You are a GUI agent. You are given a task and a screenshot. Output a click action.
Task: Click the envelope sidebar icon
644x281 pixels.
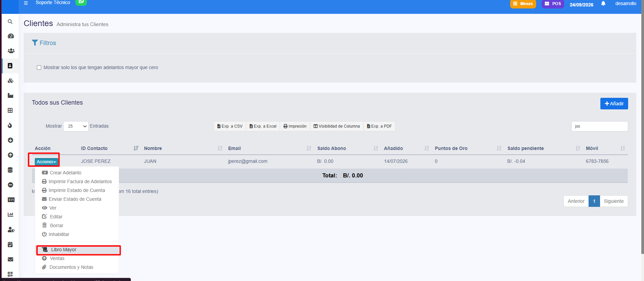tap(10, 259)
